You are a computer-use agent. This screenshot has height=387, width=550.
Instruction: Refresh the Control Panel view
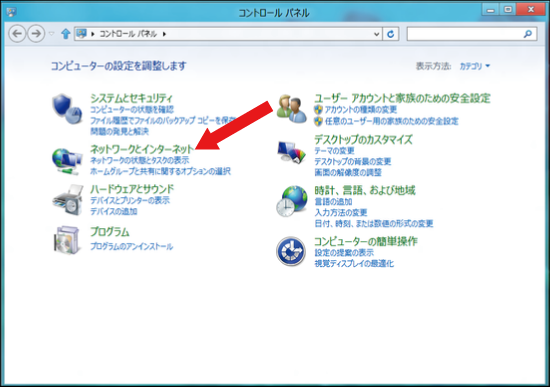pos(390,34)
